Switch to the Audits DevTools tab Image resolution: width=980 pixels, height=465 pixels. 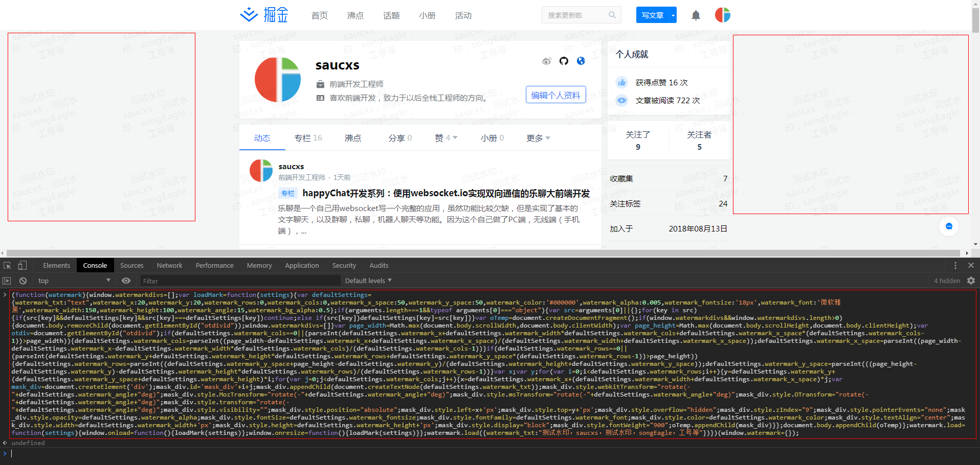[x=378, y=265]
